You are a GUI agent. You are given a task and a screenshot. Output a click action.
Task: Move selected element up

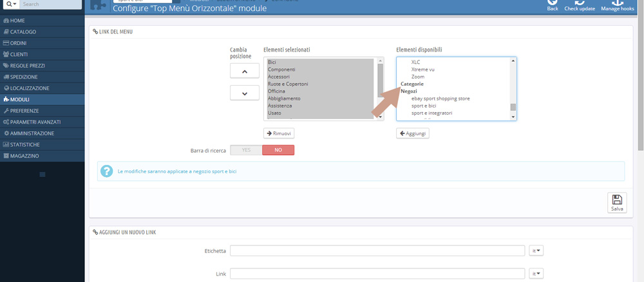pos(244,71)
